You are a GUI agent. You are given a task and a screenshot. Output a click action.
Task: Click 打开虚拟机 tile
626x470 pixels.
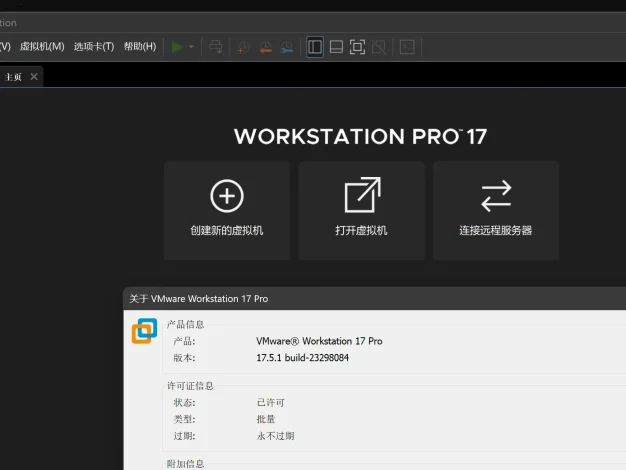click(361, 210)
